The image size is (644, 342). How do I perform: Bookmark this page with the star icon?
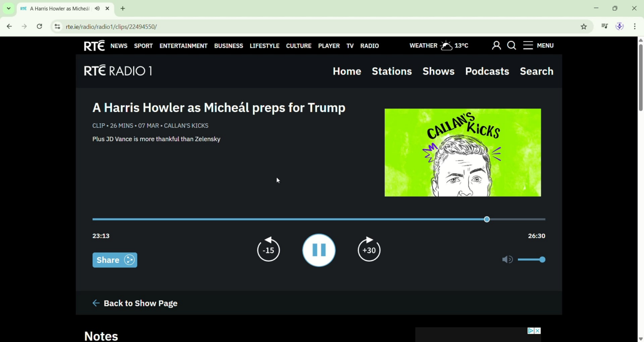(x=584, y=27)
